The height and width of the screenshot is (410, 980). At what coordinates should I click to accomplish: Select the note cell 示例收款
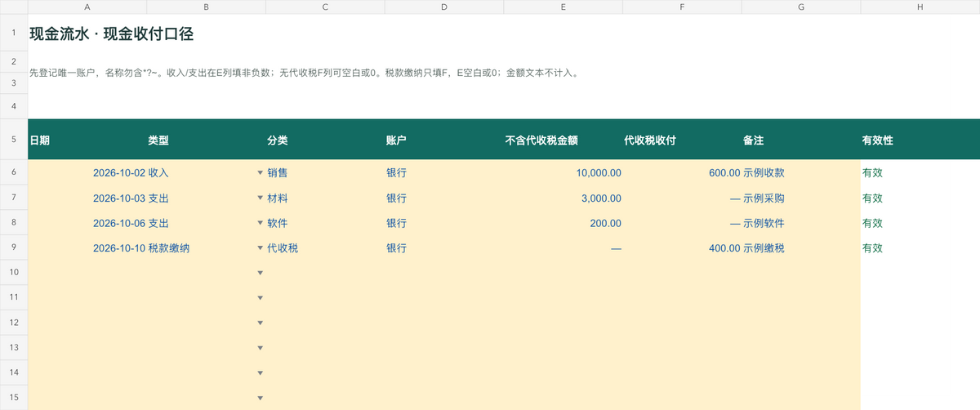[801, 173]
